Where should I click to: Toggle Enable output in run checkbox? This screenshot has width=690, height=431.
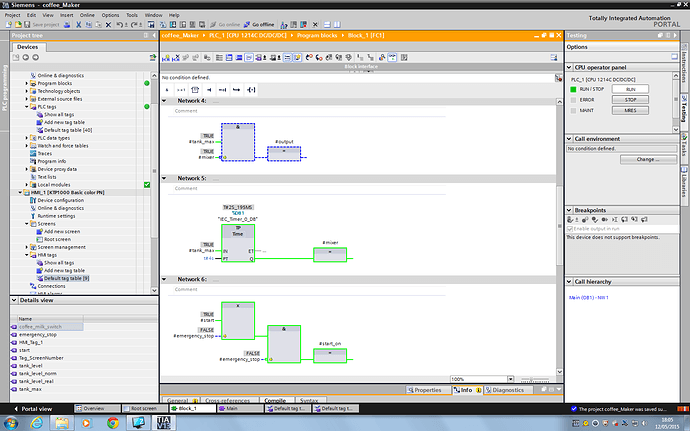point(570,229)
